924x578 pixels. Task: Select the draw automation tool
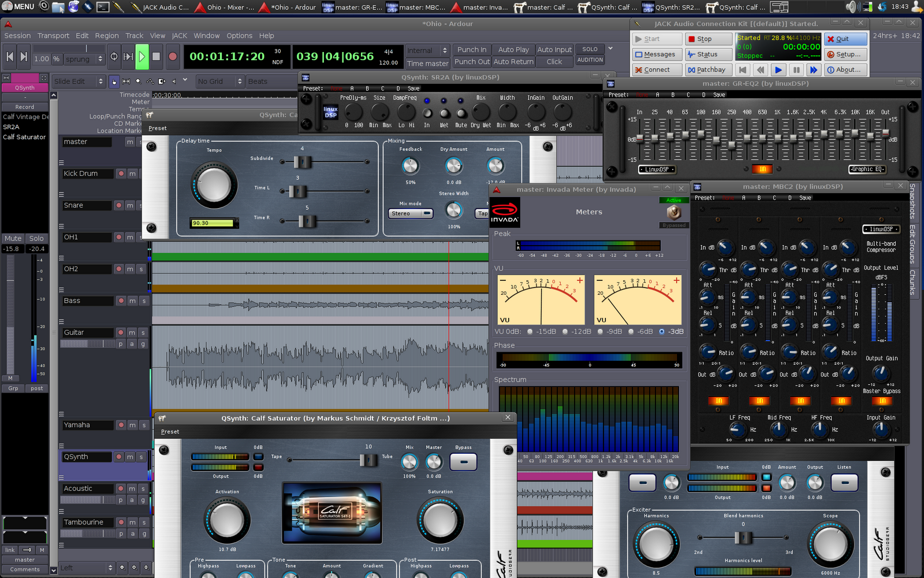(x=151, y=81)
